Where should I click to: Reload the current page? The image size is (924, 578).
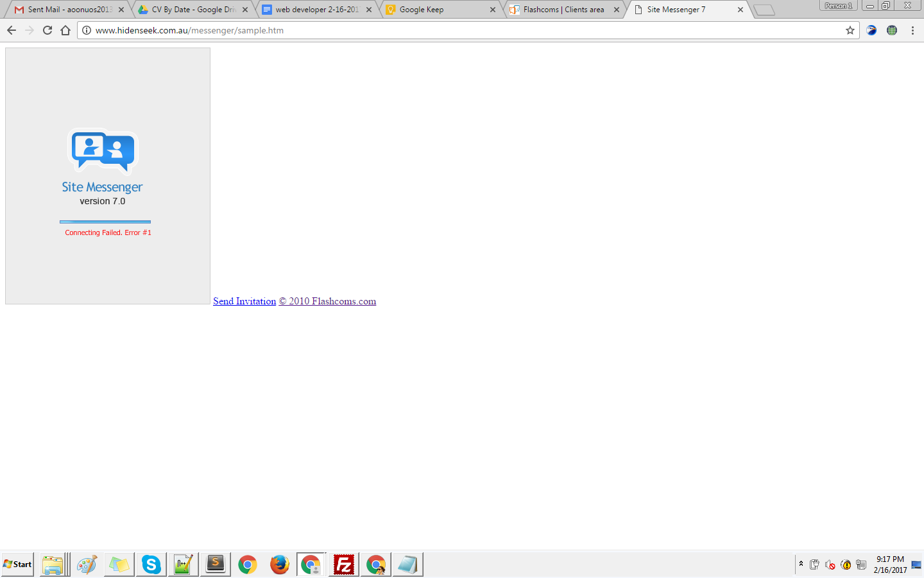click(x=47, y=30)
